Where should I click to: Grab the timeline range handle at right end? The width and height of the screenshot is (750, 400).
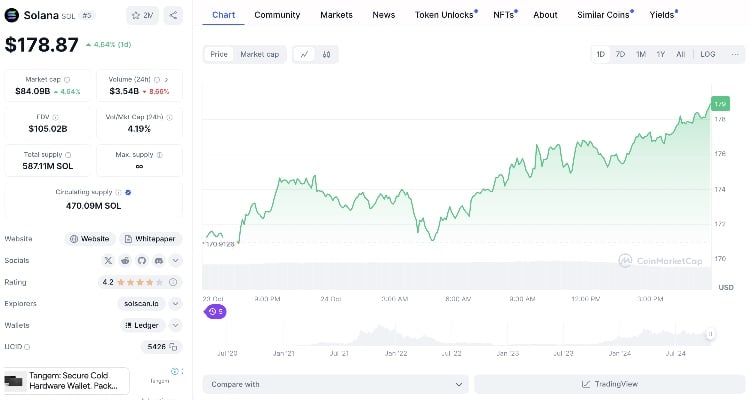pos(710,334)
